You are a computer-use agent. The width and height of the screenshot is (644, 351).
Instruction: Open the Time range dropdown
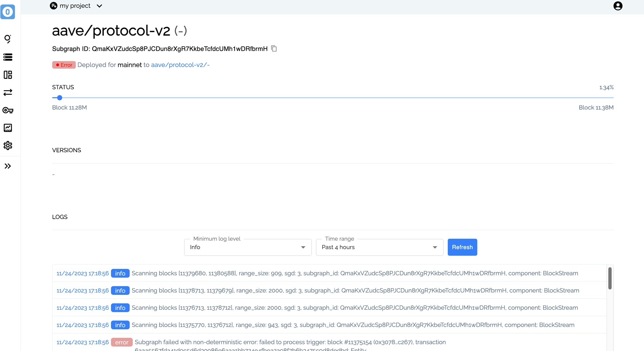pos(379,247)
